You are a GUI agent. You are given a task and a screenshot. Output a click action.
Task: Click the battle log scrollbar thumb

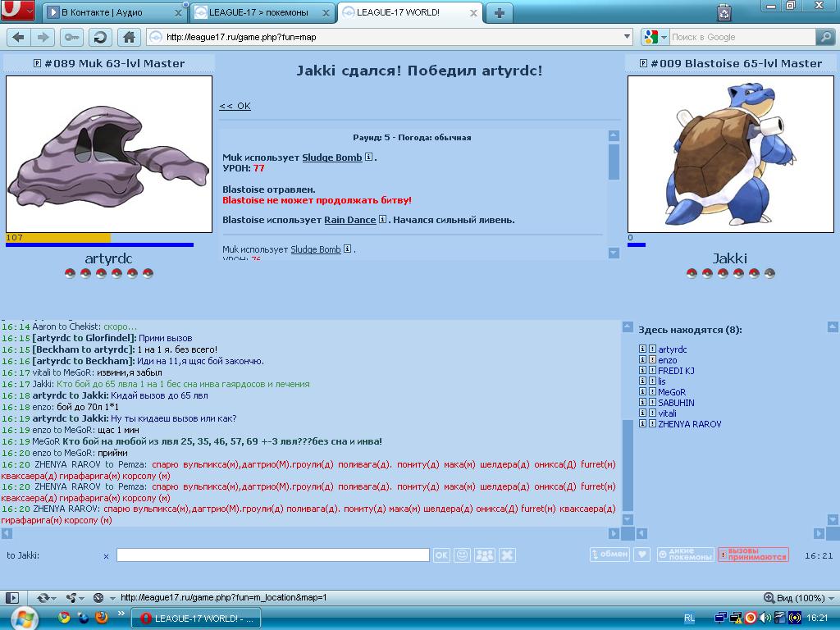point(614,162)
